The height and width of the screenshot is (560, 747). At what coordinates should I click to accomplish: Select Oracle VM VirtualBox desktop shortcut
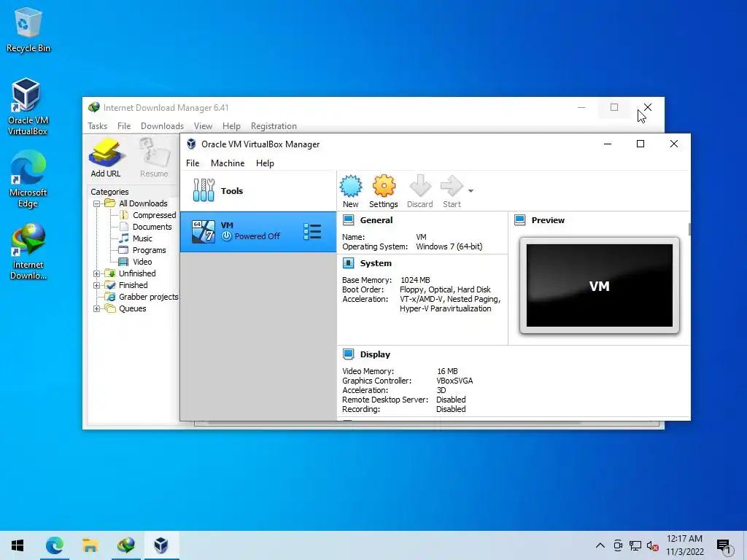click(x=27, y=106)
